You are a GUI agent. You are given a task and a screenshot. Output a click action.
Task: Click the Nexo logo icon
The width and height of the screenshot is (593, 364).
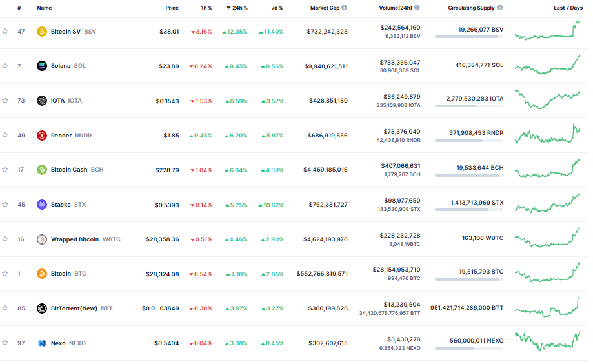[41, 343]
